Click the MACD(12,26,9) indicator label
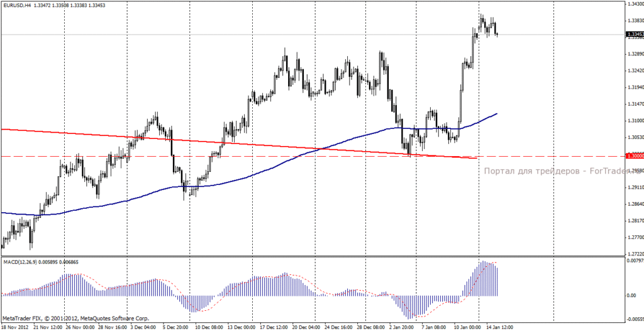The image size is (644, 331). point(19,262)
